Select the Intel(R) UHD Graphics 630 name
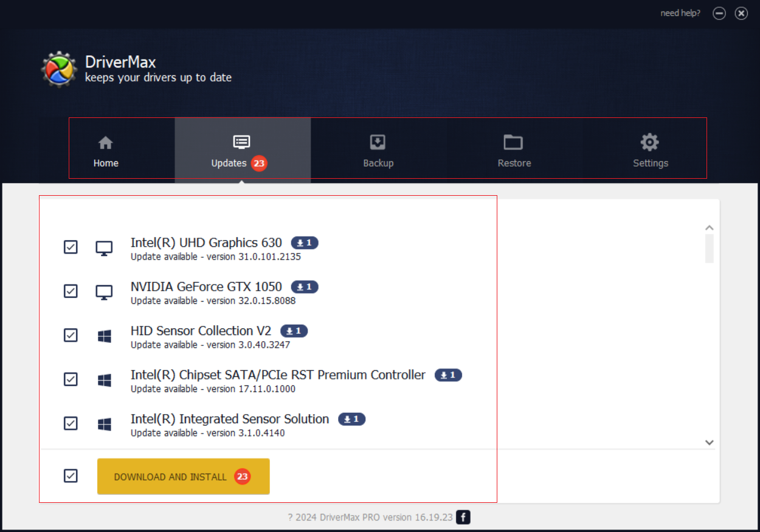The height and width of the screenshot is (532, 760). (x=206, y=243)
